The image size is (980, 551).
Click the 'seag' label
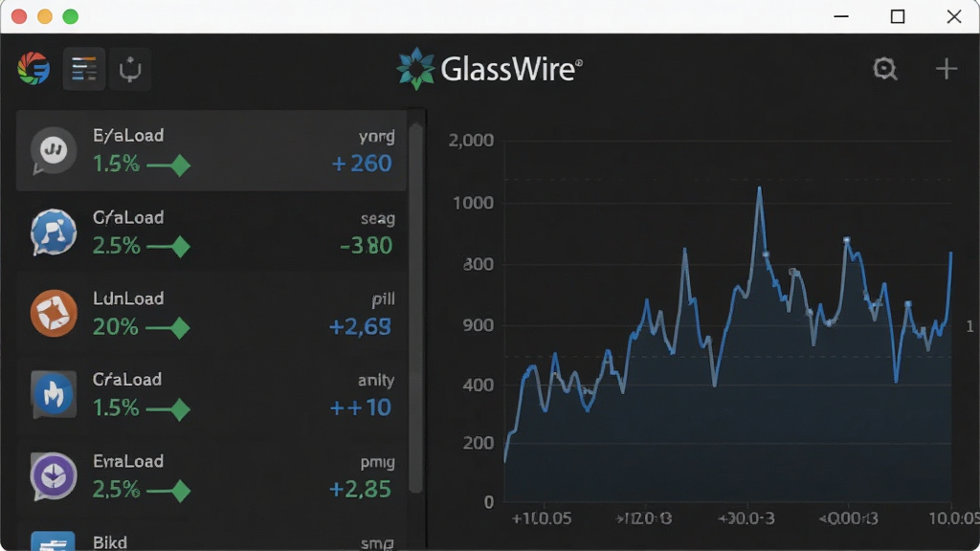[377, 219]
